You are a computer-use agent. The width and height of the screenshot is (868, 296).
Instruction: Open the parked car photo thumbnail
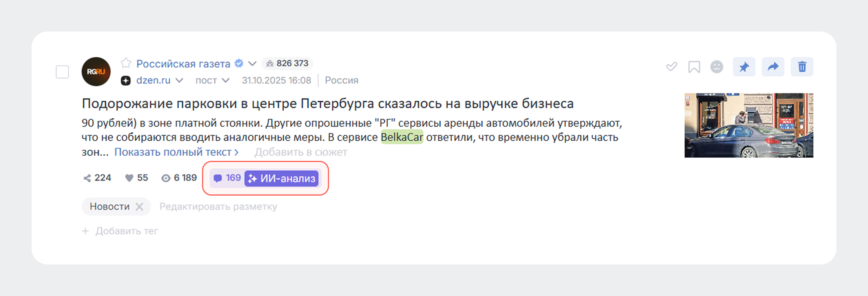click(x=748, y=125)
